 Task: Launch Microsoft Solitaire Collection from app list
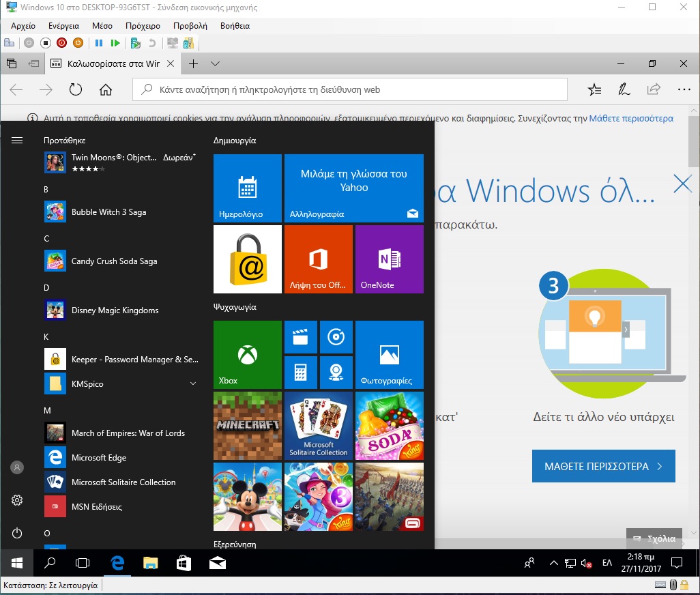coord(121,482)
